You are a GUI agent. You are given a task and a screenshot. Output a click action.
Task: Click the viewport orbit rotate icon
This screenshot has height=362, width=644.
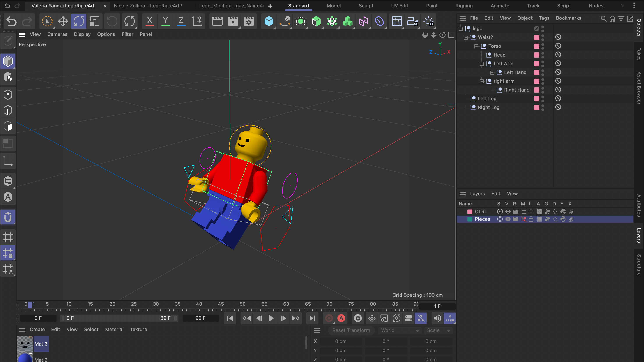pos(442,35)
